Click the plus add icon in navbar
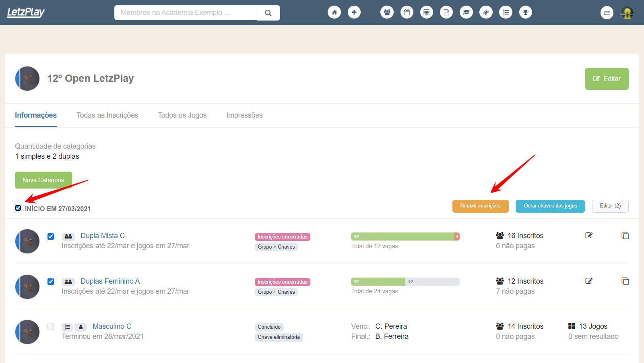The height and width of the screenshot is (363, 644). pyautogui.click(x=354, y=12)
